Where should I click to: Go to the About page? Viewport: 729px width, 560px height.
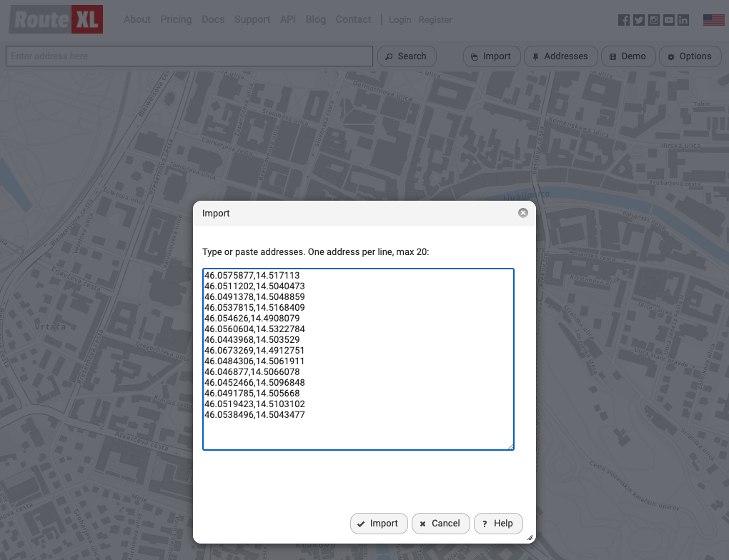click(137, 19)
